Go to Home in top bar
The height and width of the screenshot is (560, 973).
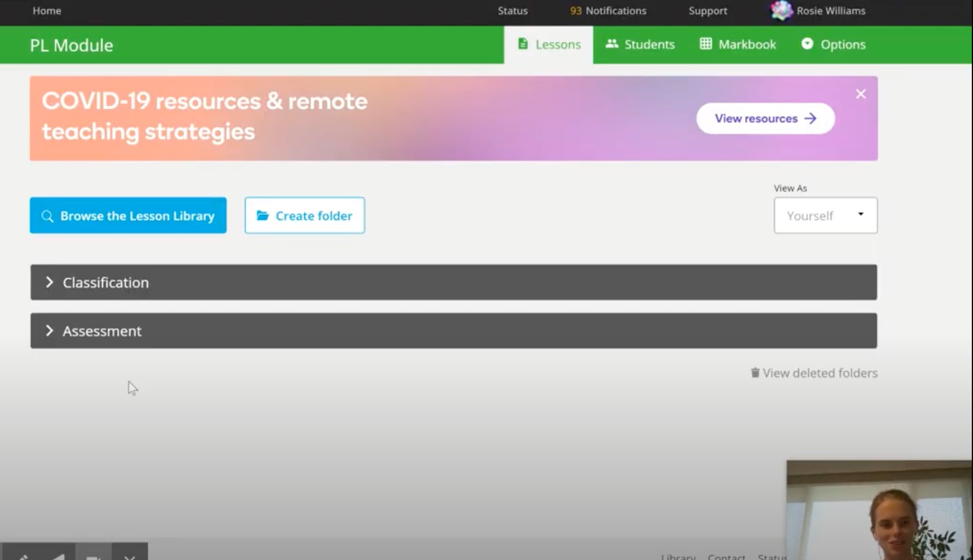[47, 11]
